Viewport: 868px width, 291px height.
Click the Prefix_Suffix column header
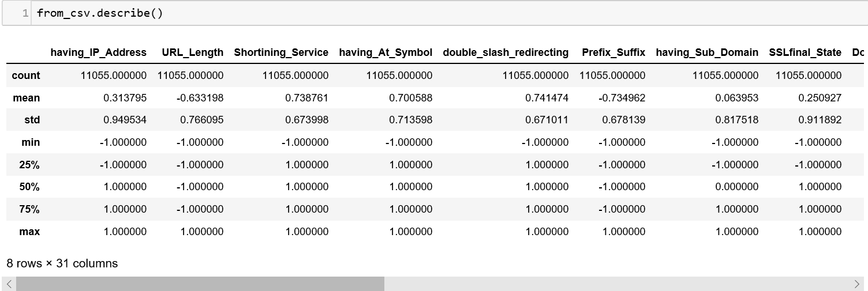613,52
